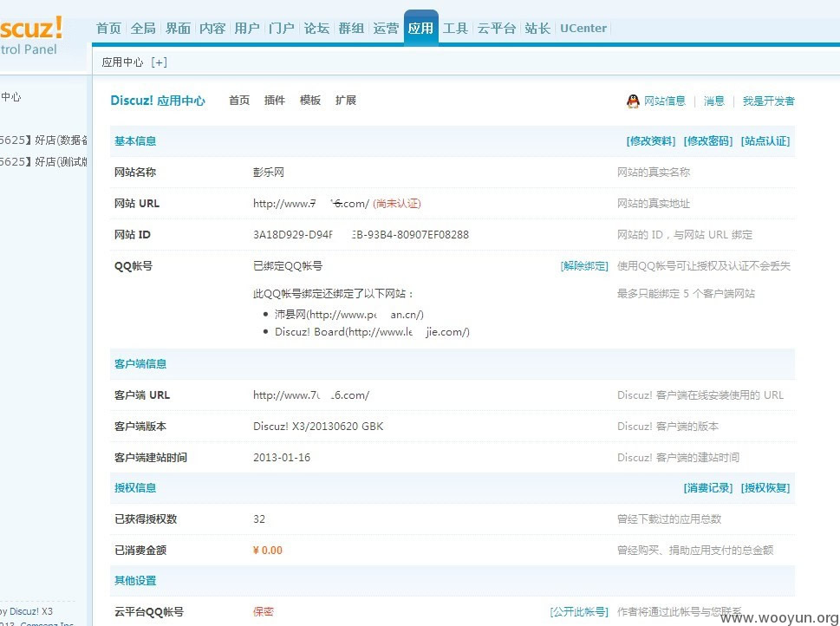Screen dimensions: 840x626
Task: Open the 首页 top navigation tab
Action: click(x=108, y=28)
